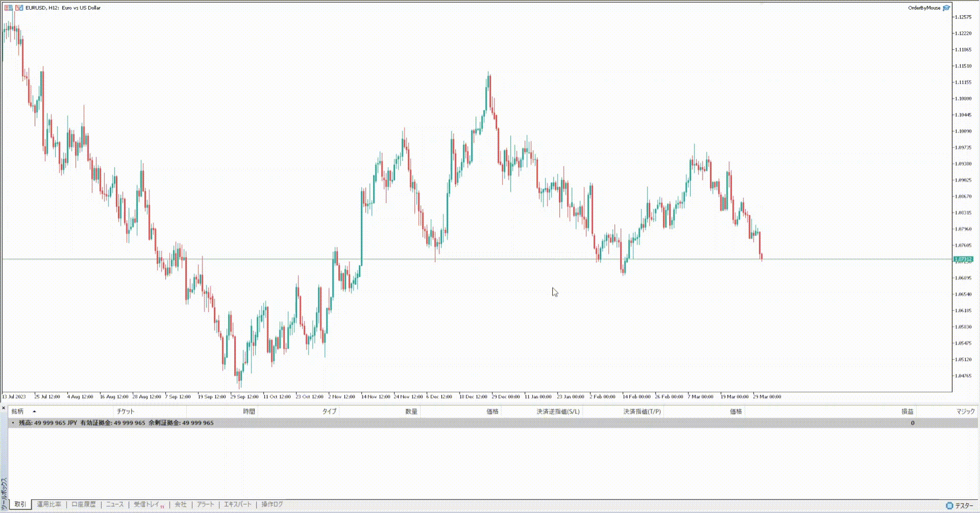The width and height of the screenshot is (980, 513).
Task: Open the エキスパート tab
Action: [x=238, y=504]
